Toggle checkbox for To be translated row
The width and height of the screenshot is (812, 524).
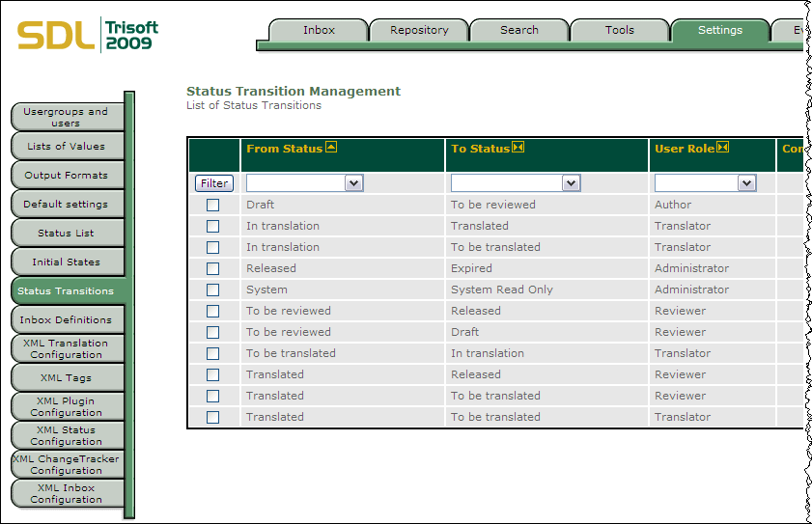(212, 353)
